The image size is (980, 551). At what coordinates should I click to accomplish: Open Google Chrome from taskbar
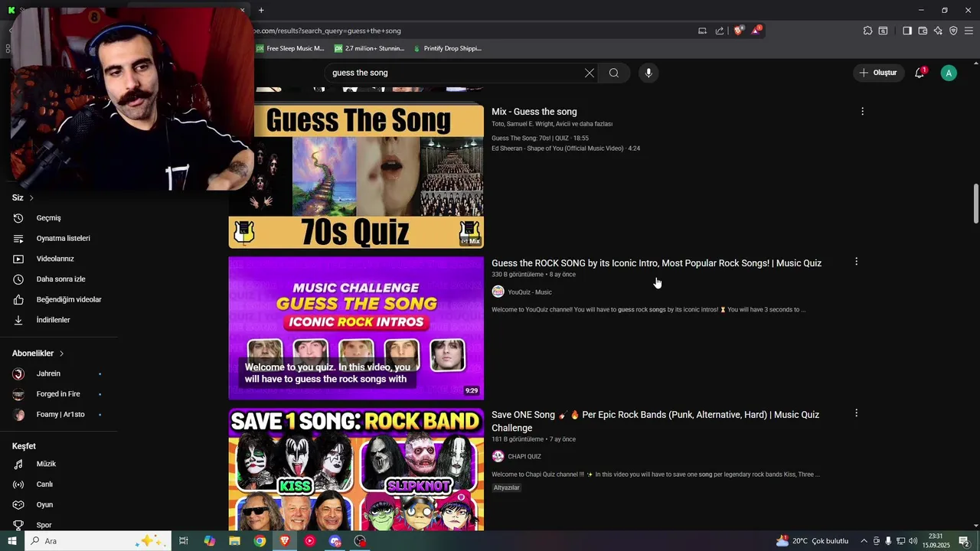point(260,541)
